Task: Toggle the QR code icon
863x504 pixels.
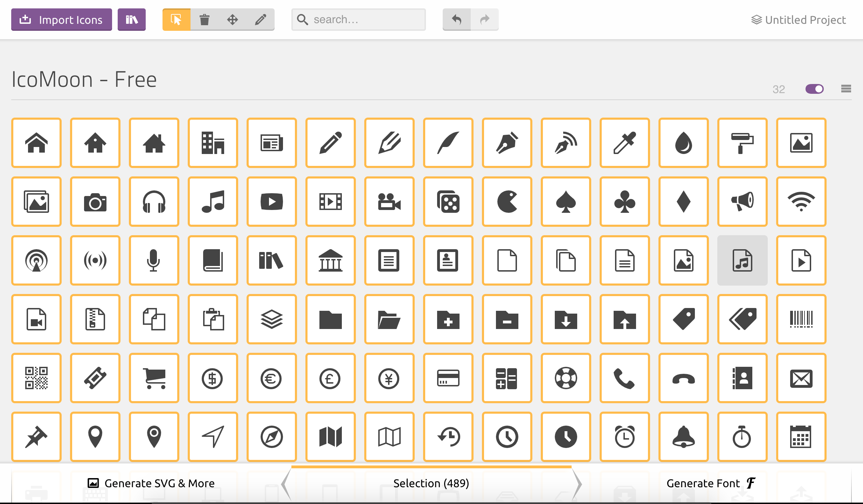Action: point(36,378)
